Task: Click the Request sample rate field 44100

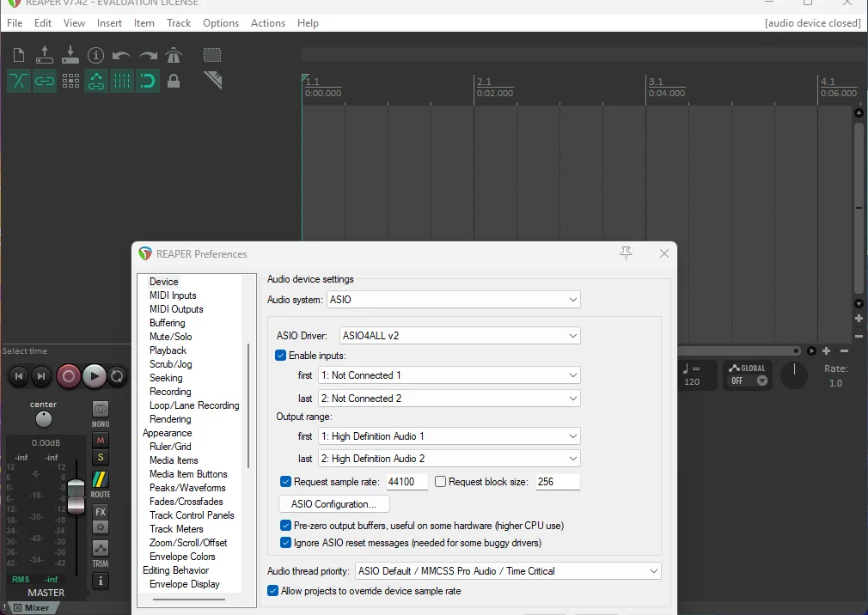Action: (x=406, y=482)
